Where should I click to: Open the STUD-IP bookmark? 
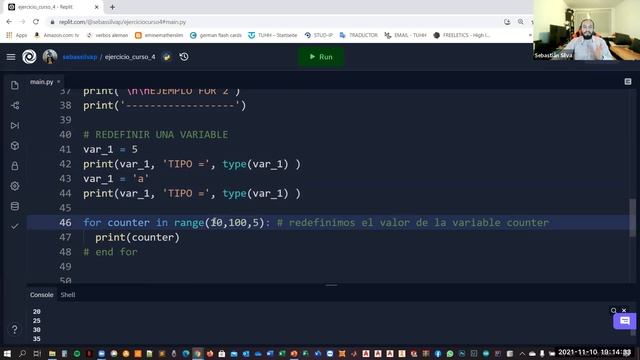point(318,36)
